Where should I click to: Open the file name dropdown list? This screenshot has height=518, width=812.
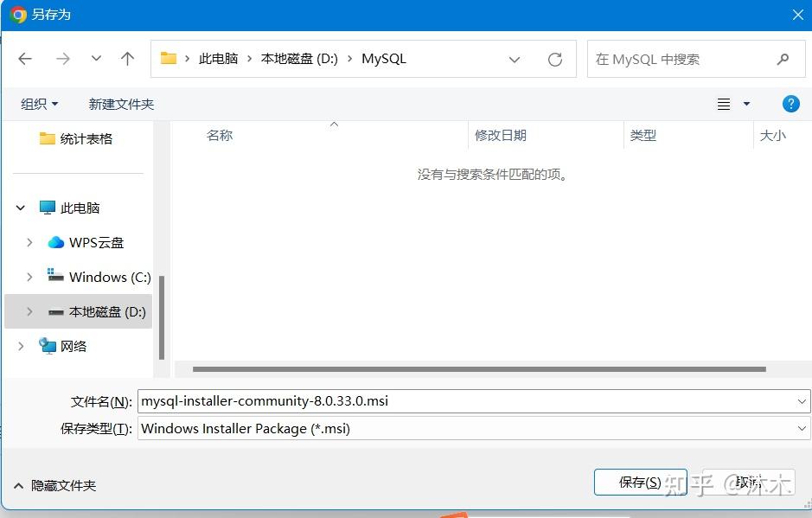802,401
